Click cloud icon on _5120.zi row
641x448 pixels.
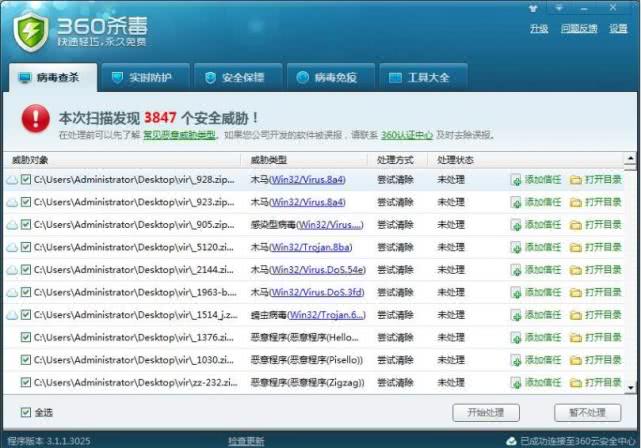click(12, 247)
